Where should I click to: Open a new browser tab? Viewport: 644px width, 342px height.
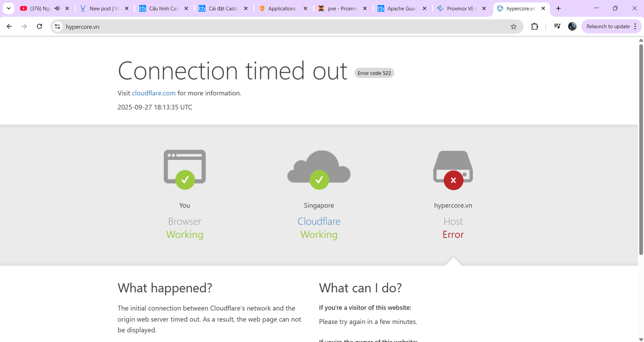pos(559,9)
